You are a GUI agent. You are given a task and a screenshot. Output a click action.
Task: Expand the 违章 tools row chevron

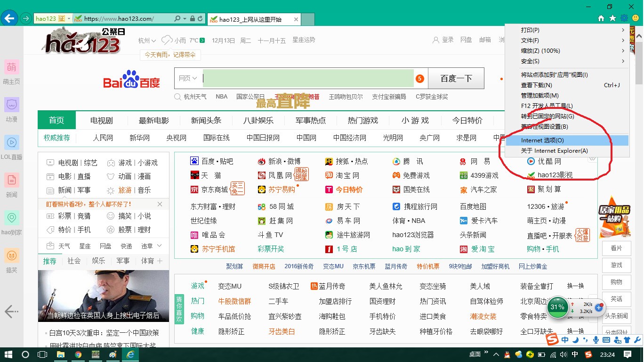[159, 246]
